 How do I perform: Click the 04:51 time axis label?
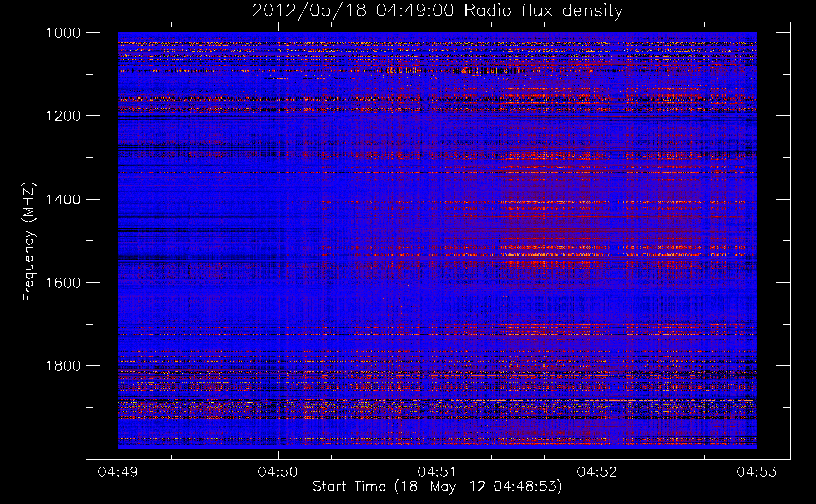click(438, 472)
